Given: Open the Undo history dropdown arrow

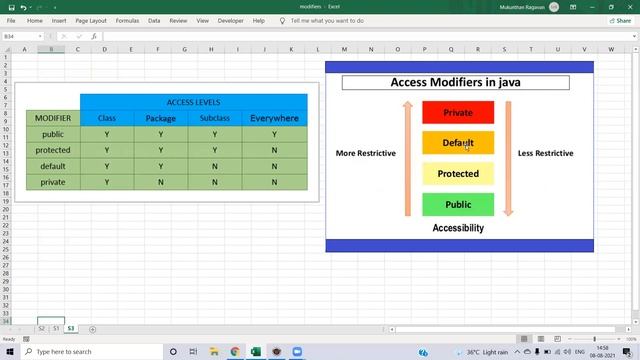Looking at the screenshot, I should point(31,7).
